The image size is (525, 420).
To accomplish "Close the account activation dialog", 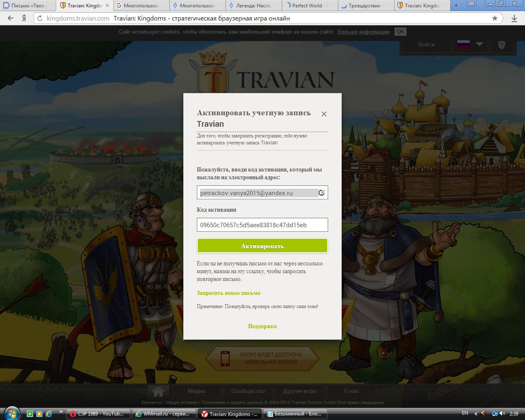I will pyautogui.click(x=324, y=114).
